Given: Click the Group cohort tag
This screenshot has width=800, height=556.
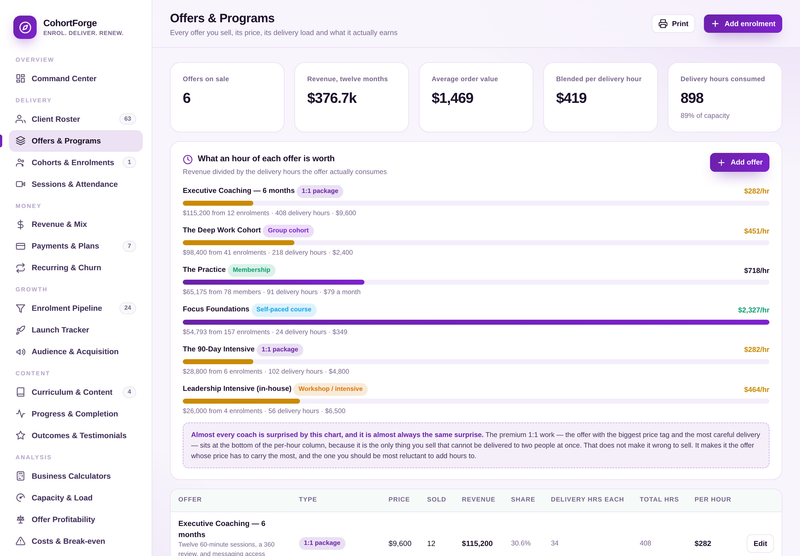Looking at the screenshot, I should click(x=288, y=231).
